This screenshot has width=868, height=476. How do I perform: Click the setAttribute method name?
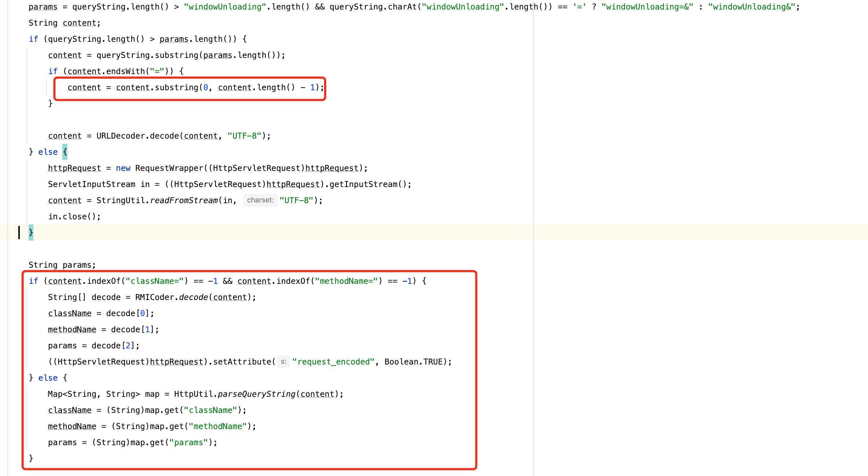point(242,362)
